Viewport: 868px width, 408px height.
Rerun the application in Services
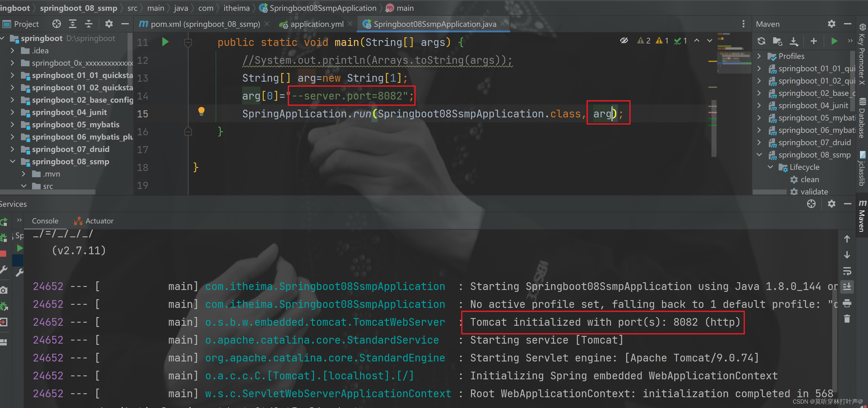4,222
